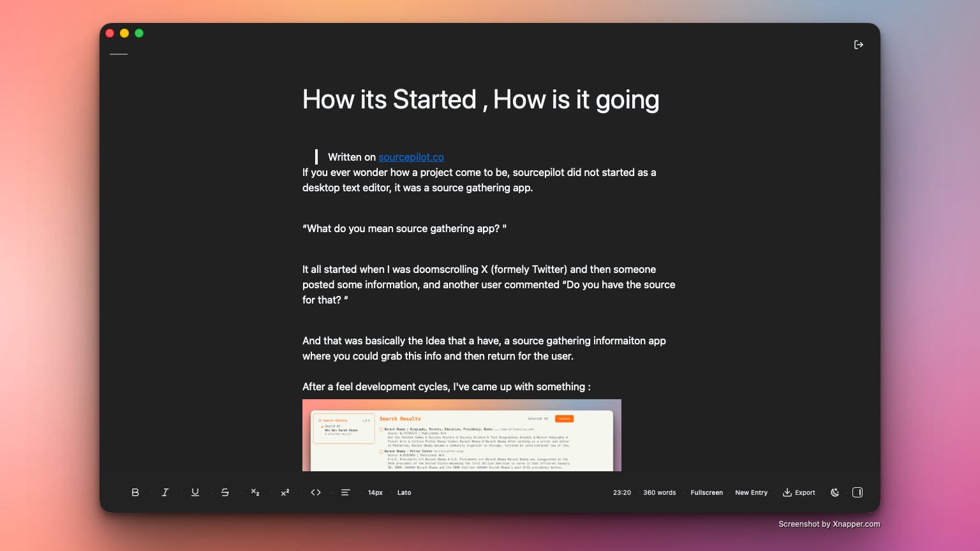Screen dimensions: 980x551
Task: Create a New Entry
Action: 752,492
